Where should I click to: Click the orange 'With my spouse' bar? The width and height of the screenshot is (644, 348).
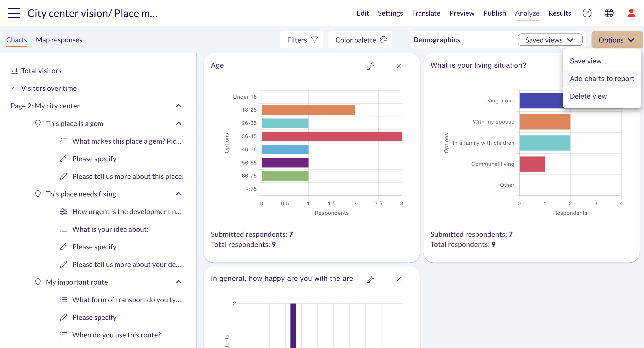(x=545, y=122)
